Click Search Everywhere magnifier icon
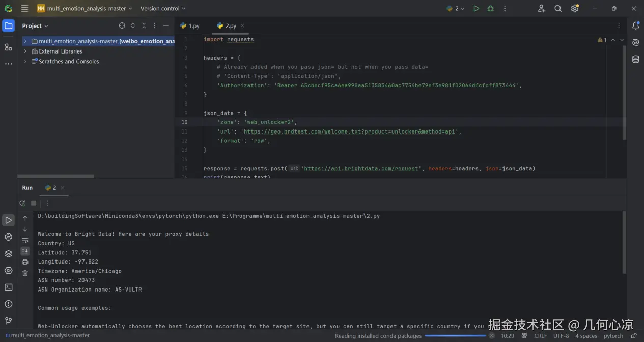Screen dimensions: 644x342 coord(558,9)
